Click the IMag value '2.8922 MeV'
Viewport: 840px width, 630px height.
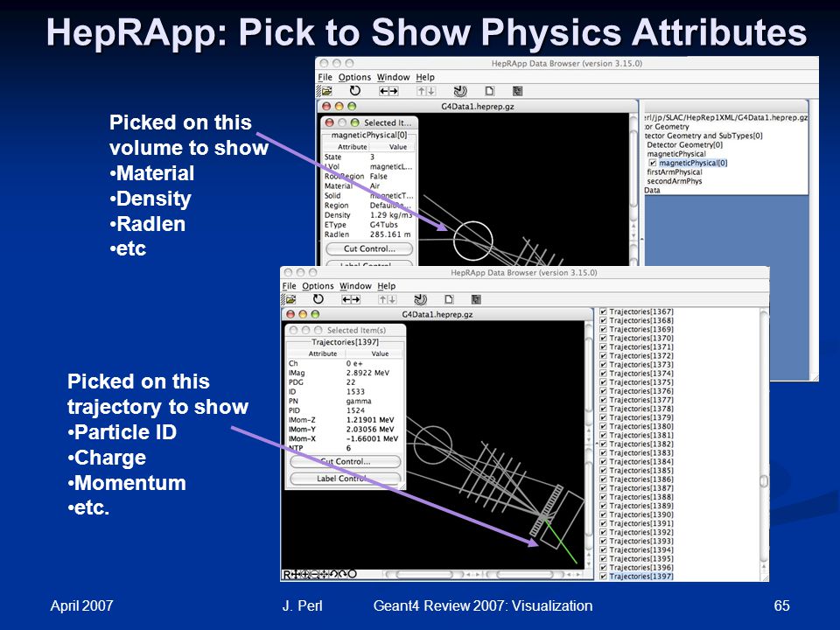point(367,373)
